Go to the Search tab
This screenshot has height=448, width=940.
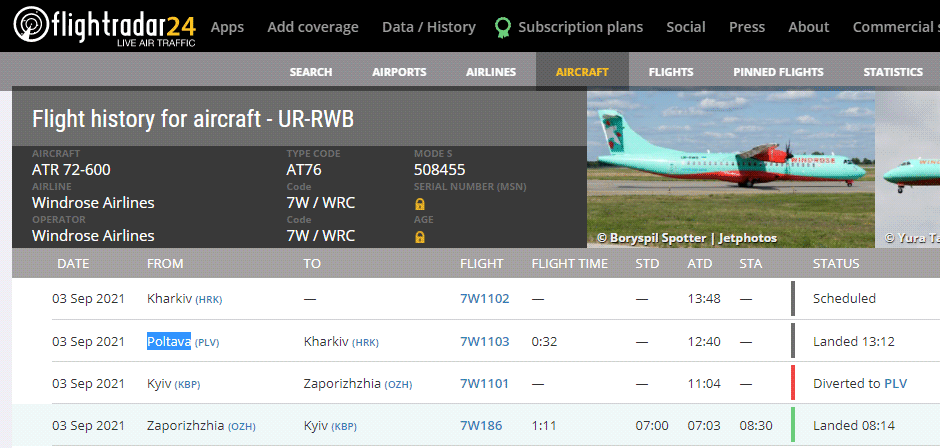pyautogui.click(x=311, y=72)
